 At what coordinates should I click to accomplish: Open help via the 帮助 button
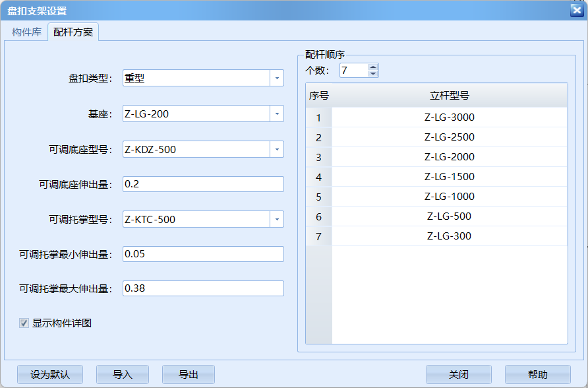coord(537,374)
